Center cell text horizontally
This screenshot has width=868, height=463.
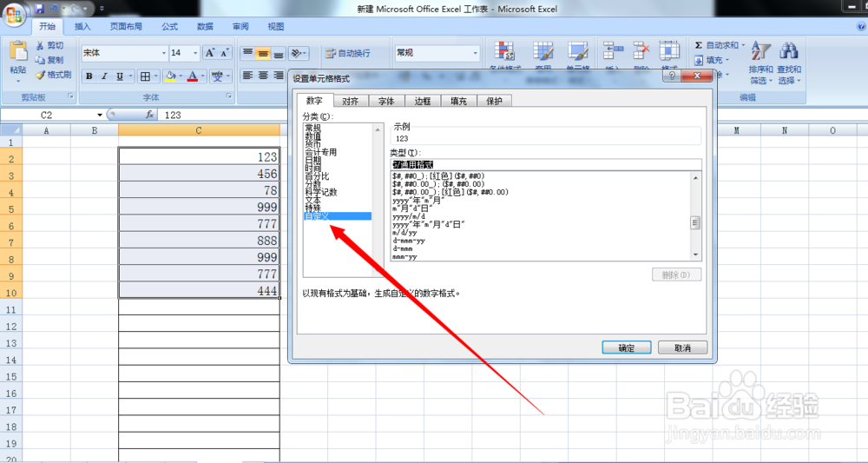pos(263,76)
